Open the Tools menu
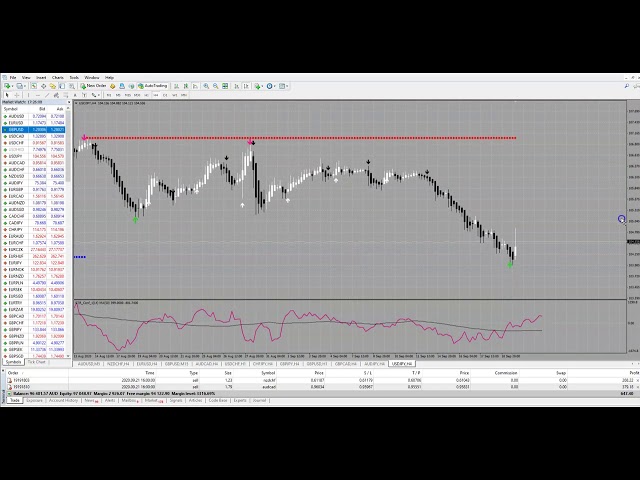 [x=75, y=77]
